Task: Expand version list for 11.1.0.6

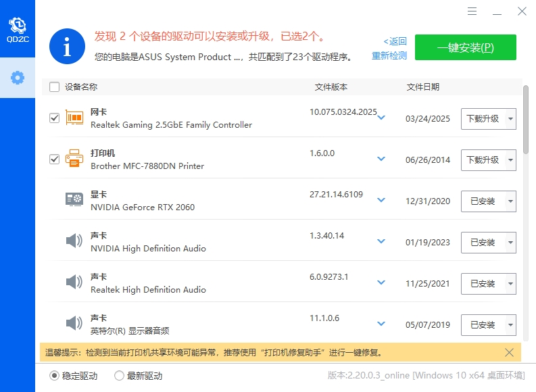Action: click(x=381, y=324)
